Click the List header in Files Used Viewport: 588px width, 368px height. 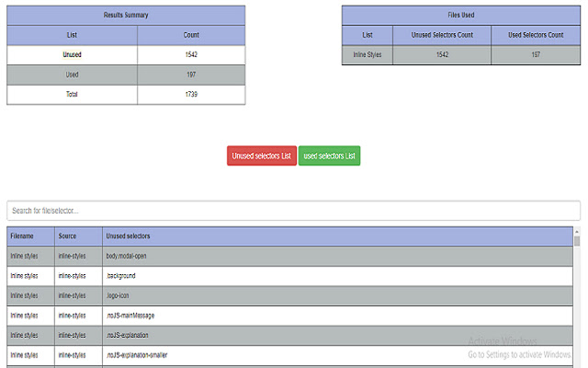367,35
